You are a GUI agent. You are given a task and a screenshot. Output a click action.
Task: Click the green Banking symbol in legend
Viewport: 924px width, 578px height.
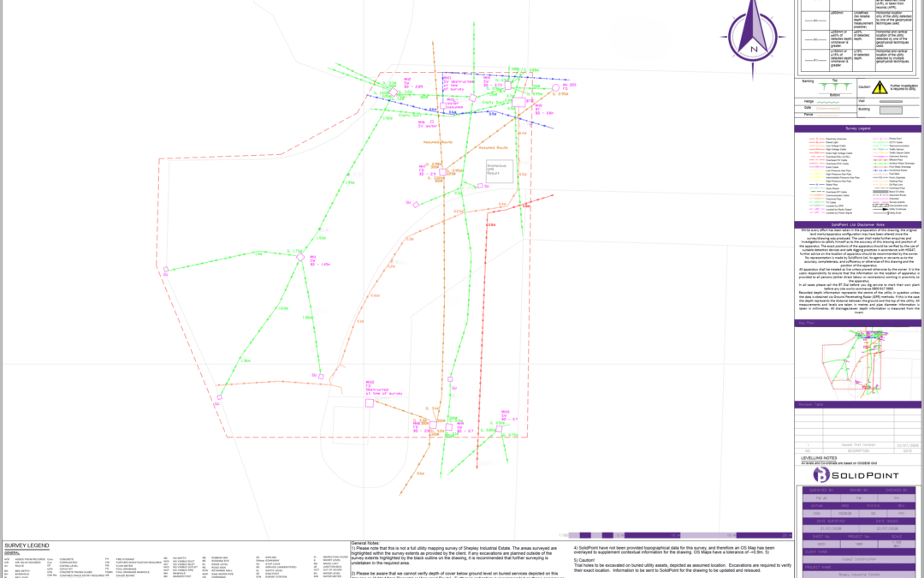point(836,86)
